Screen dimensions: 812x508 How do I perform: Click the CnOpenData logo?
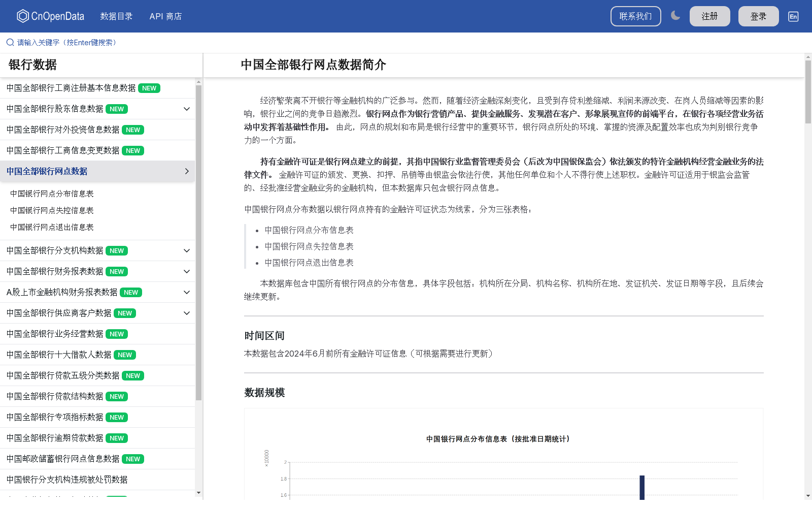pyautogui.click(x=50, y=16)
